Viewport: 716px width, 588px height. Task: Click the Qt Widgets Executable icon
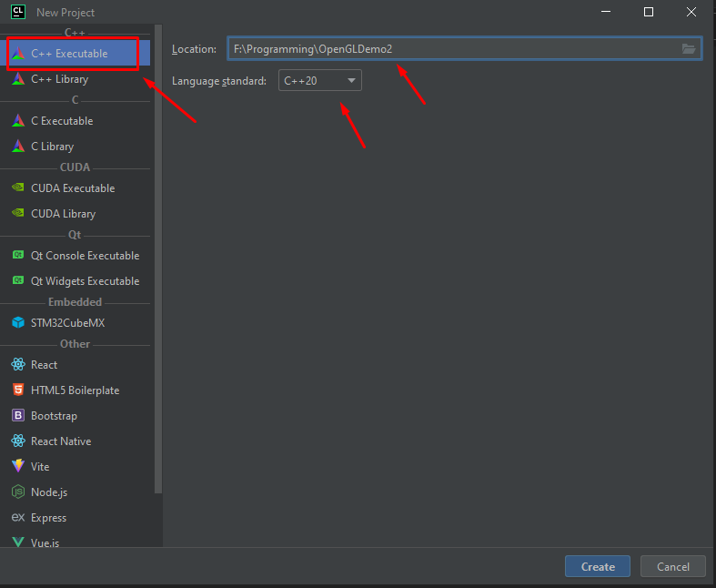[18, 280]
